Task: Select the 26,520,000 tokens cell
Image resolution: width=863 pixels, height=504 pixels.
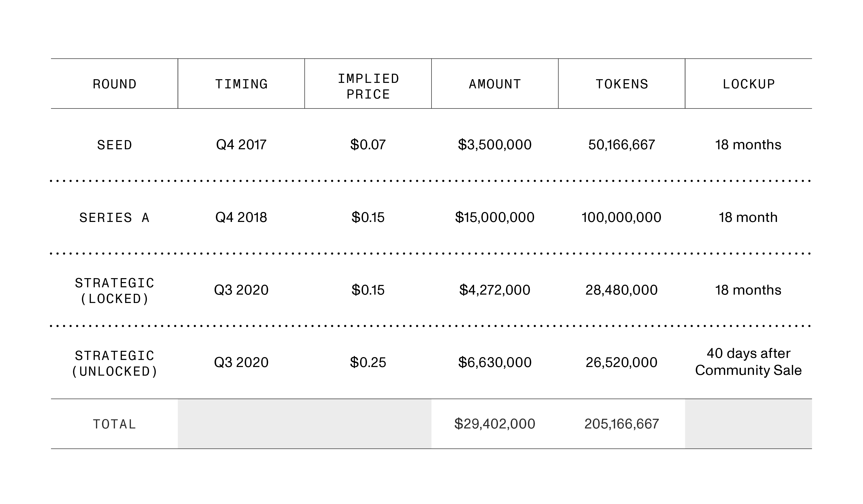Action: tap(622, 362)
